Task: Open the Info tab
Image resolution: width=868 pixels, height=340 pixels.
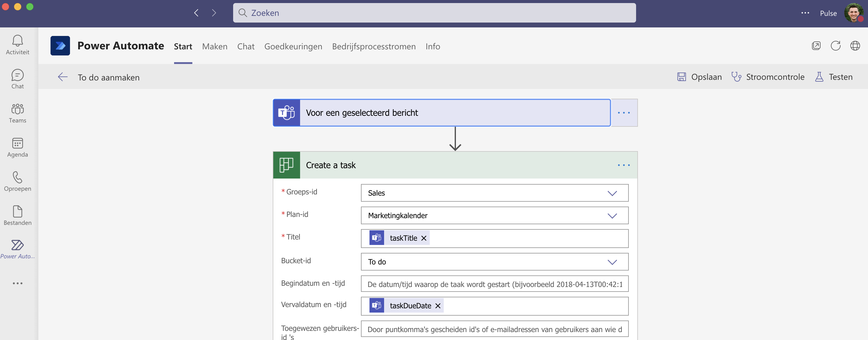Action: point(433,47)
